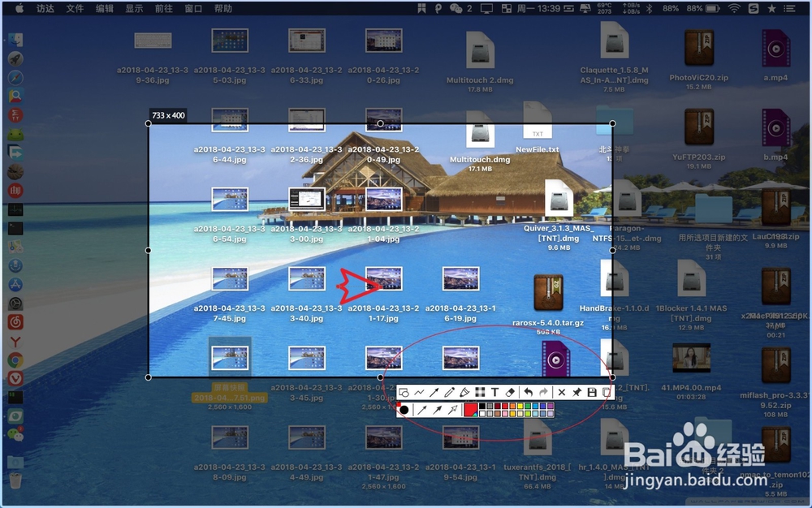The width and height of the screenshot is (812, 508).
Task: Select the Mosaic pixelate tool
Action: pos(481,392)
